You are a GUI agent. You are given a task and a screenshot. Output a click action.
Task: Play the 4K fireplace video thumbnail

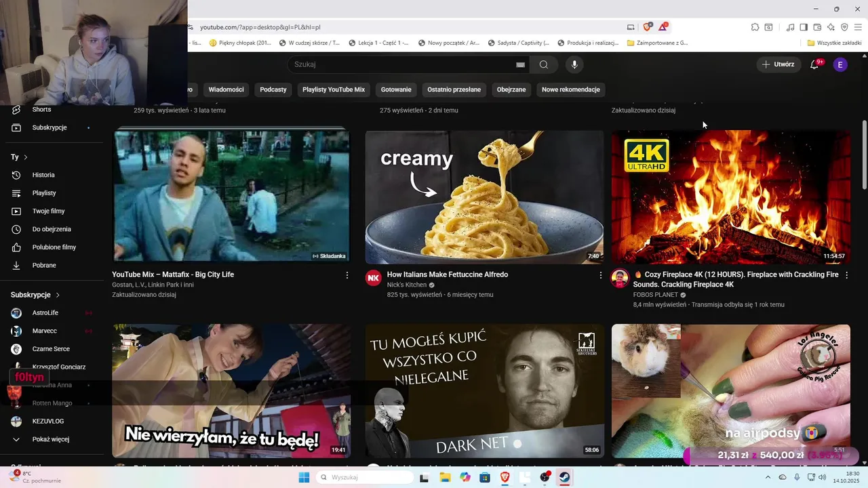[731, 197]
